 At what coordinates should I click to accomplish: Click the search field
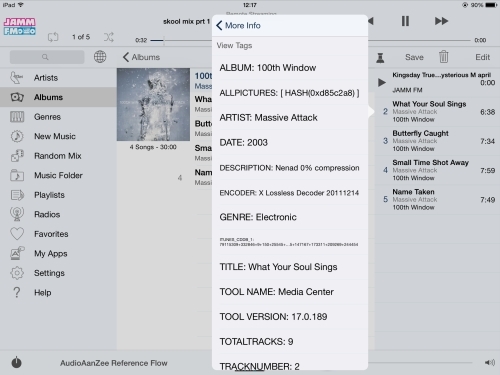click(x=47, y=57)
